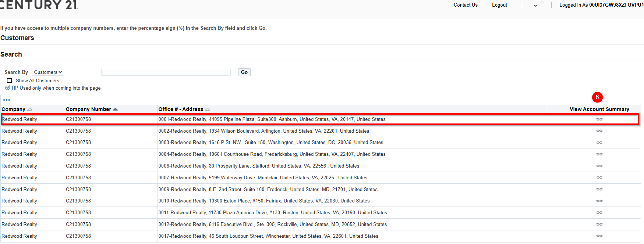Image resolution: width=644 pixels, height=244 pixels.
Task: View account summary for office 0002 Arlington
Action: pyautogui.click(x=599, y=131)
